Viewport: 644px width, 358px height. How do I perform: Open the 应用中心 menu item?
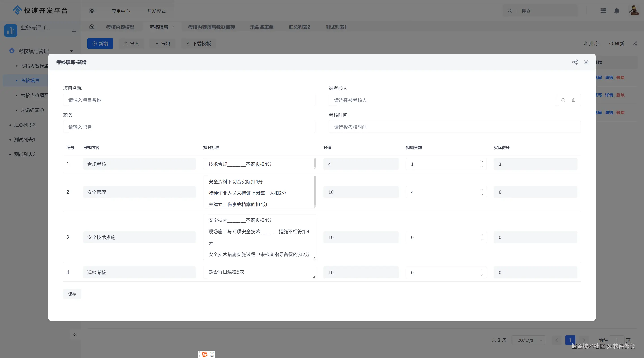121,11
